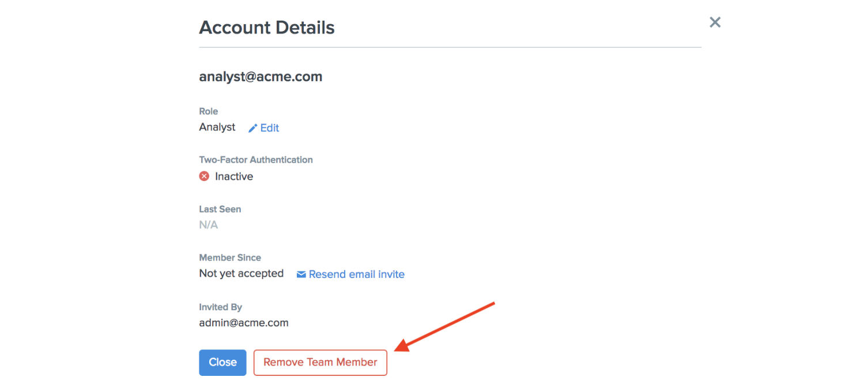Click the red Inactive status icon
This screenshot has height=392, width=868.
click(204, 176)
